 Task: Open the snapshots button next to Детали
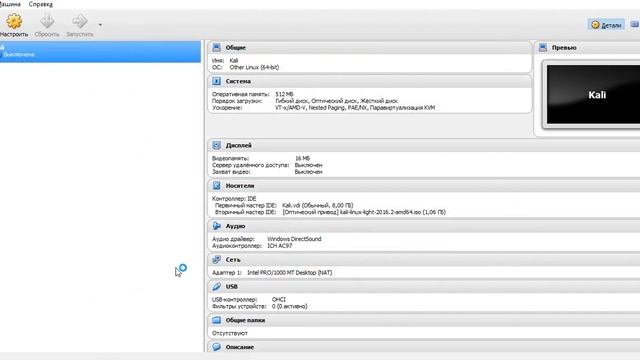pyautogui.click(x=635, y=25)
